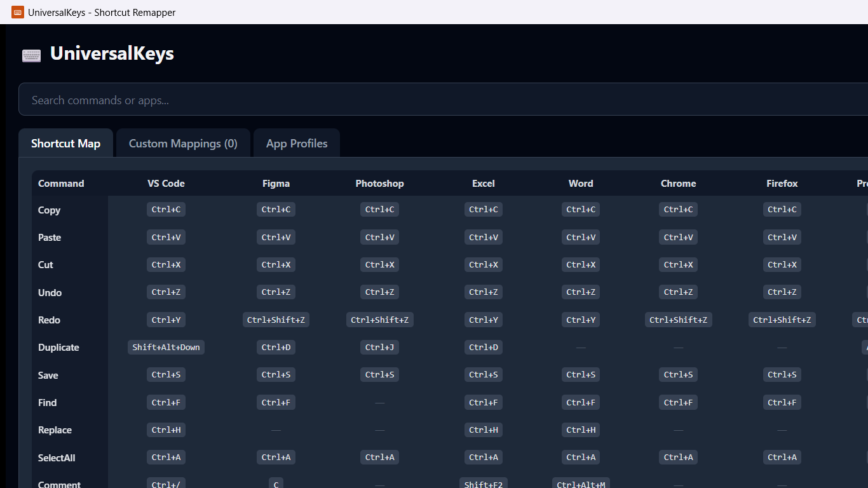Select the Replace command row label
This screenshot has width=868, height=488.
point(55,430)
